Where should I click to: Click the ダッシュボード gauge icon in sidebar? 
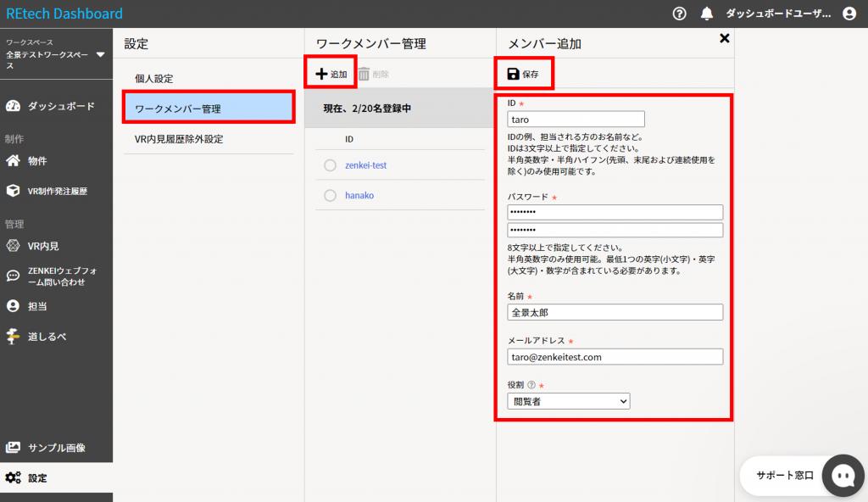(13, 106)
